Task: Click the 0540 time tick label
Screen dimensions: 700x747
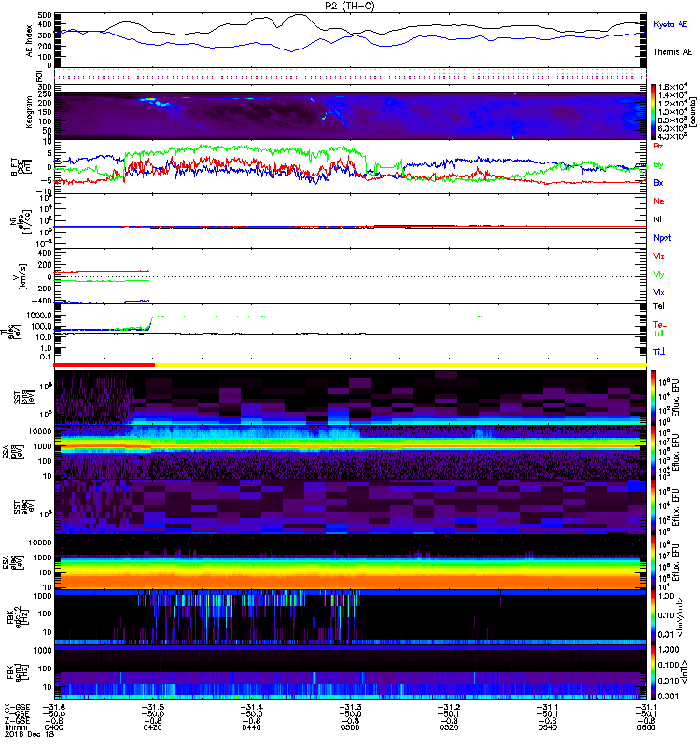Action: pos(548,727)
